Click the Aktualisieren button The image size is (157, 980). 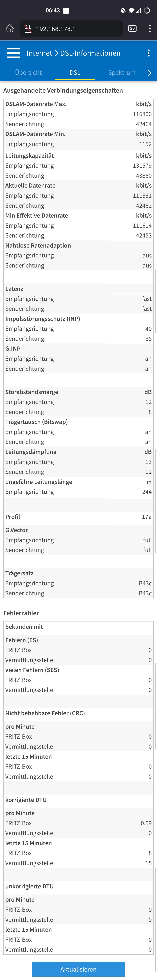(78, 969)
